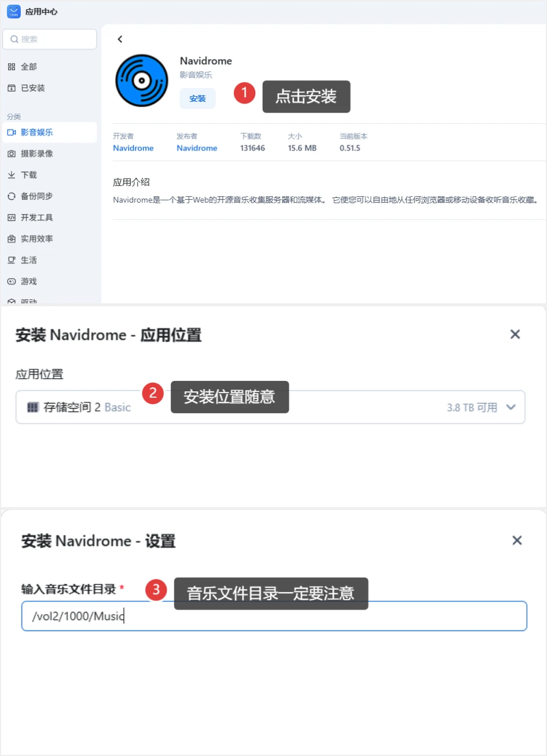Viewport: 547px width, 756px height.
Task: Click the 输入音乐文件目录 label
Action: [x=69, y=589]
